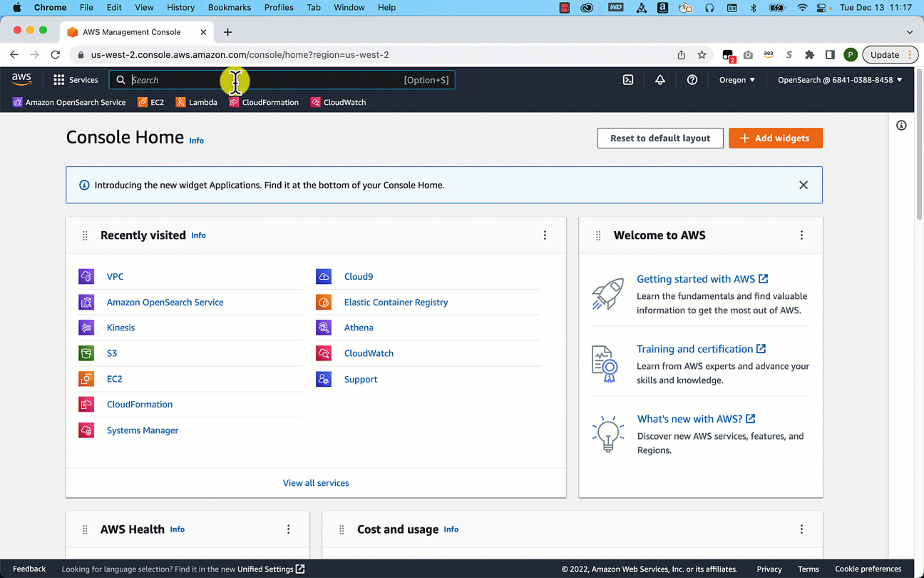This screenshot has width=924, height=578.
Task: Click the AWS console search field
Action: [282, 80]
